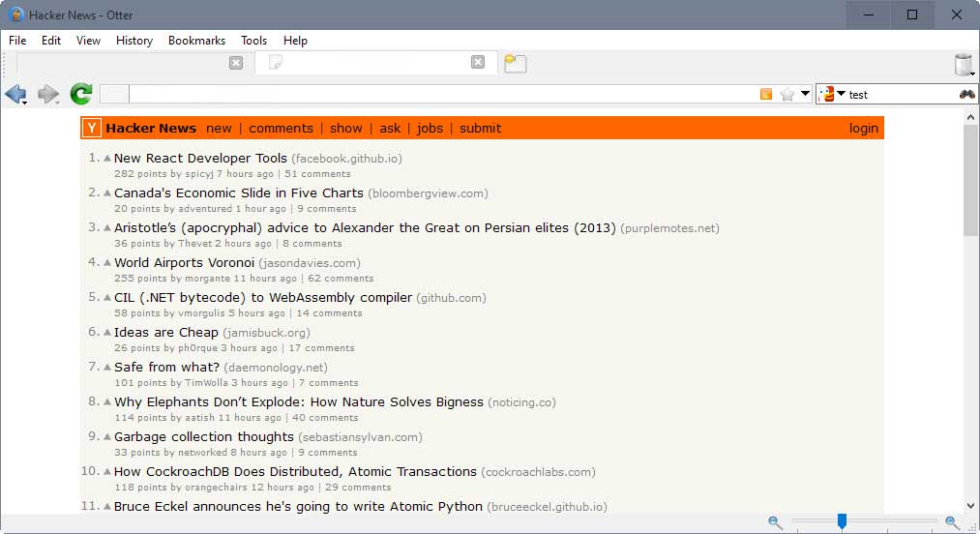Click the orange RSS feed icon
The image size is (980, 534).
765,95
